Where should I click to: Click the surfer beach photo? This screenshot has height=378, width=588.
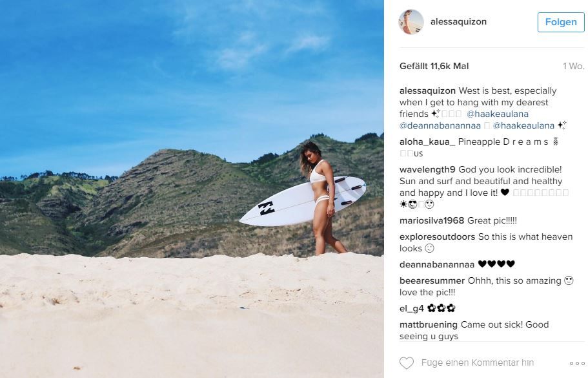pyautogui.click(x=192, y=189)
